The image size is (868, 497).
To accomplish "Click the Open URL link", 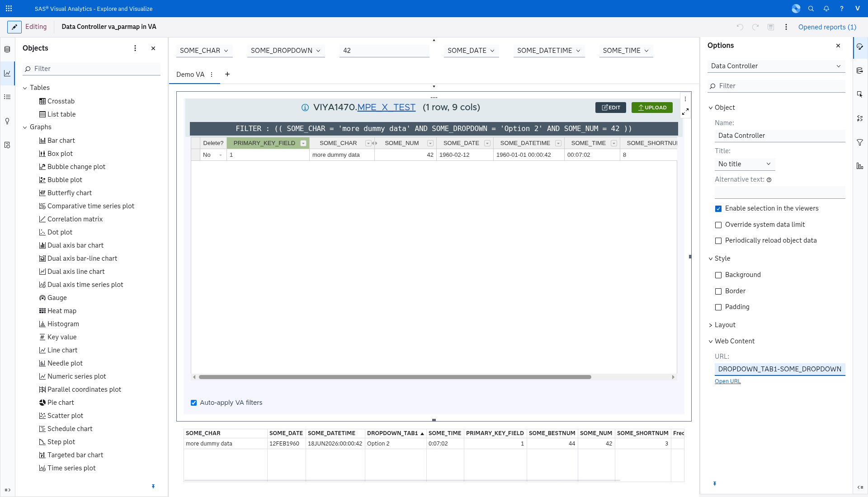I will pos(727,381).
